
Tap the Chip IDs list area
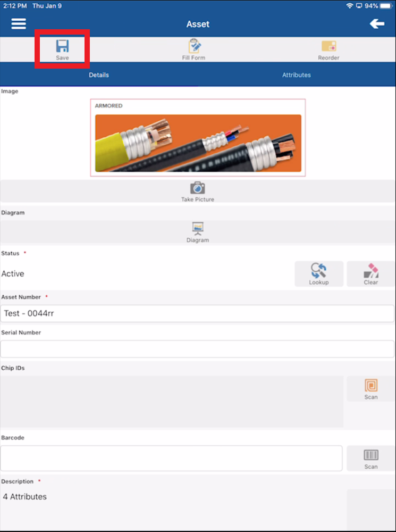point(172,402)
